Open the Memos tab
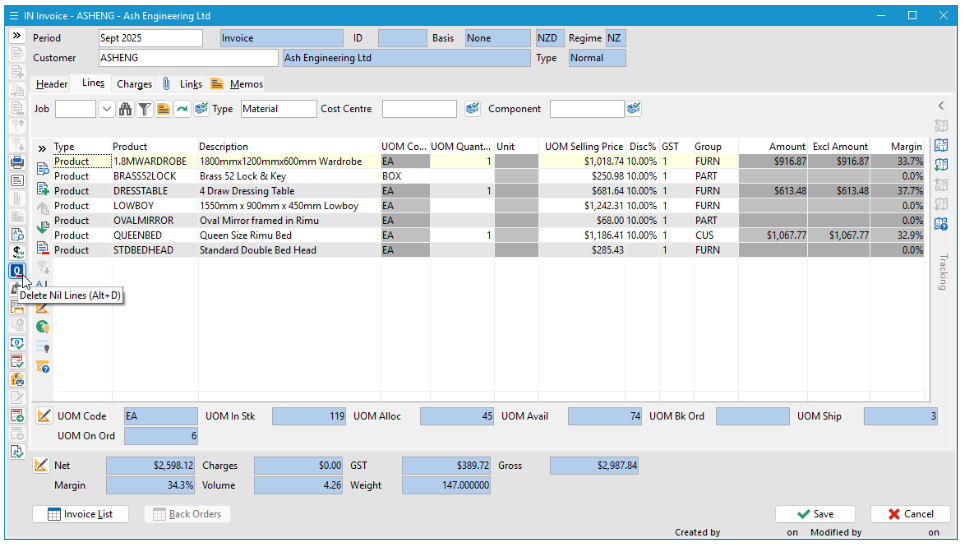The height and width of the screenshot is (546, 964). [x=246, y=84]
